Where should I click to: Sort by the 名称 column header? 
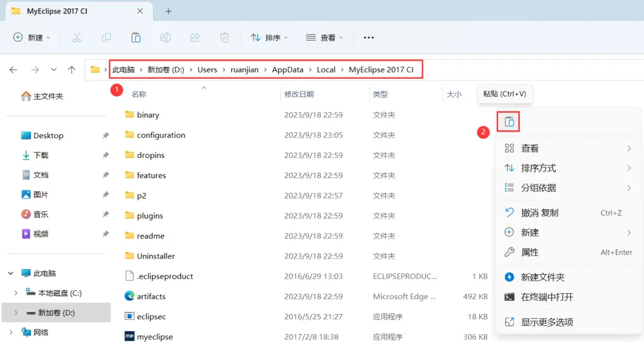[x=139, y=94]
